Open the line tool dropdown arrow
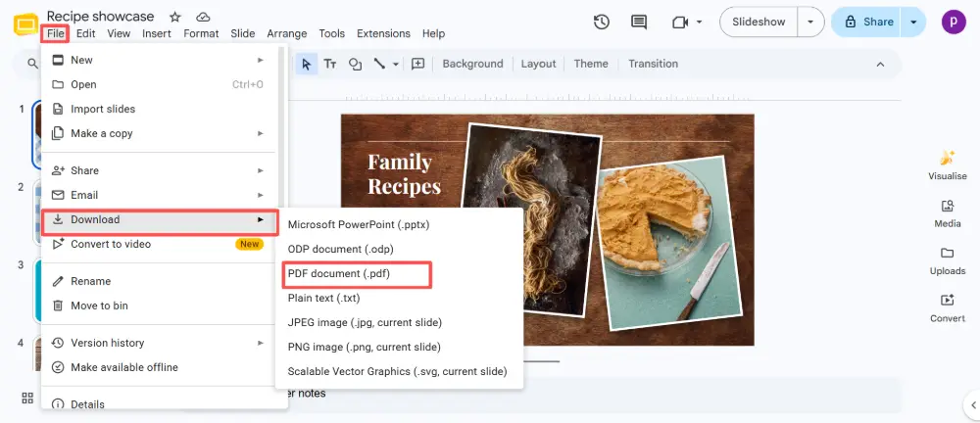Image resolution: width=980 pixels, height=423 pixels. pos(396,64)
